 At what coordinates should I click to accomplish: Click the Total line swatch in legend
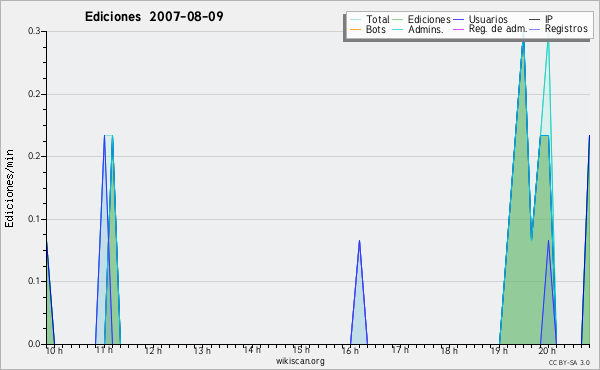(355, 20)
